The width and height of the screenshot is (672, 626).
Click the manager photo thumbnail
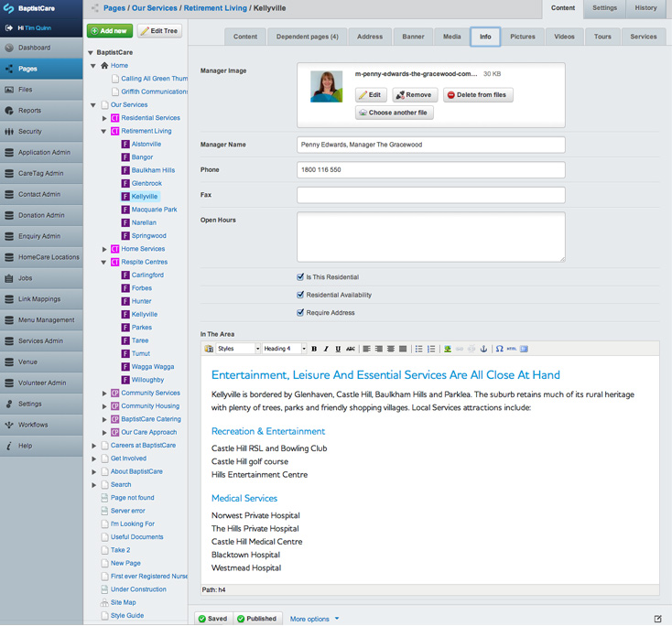tap(327, 87)
